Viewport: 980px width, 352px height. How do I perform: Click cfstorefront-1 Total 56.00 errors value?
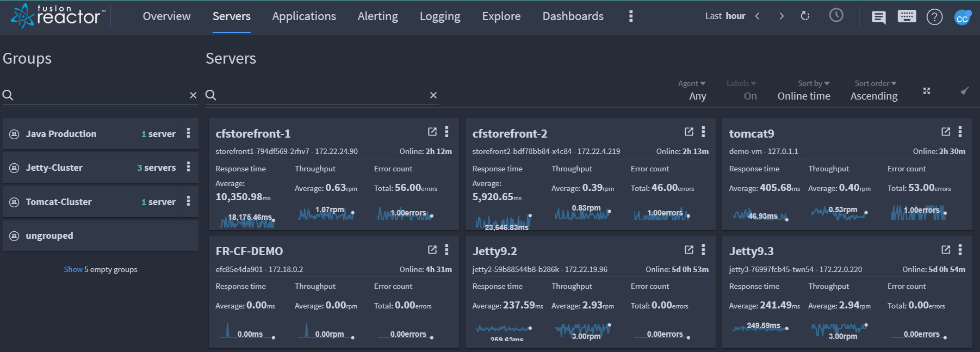pyautogui.click(x=406, y=188)
